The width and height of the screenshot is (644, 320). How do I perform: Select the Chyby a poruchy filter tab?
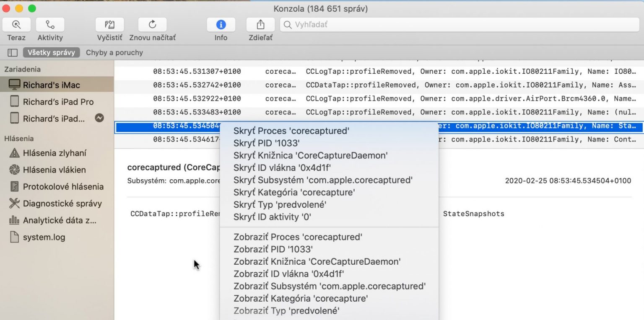tap(114, 53)
